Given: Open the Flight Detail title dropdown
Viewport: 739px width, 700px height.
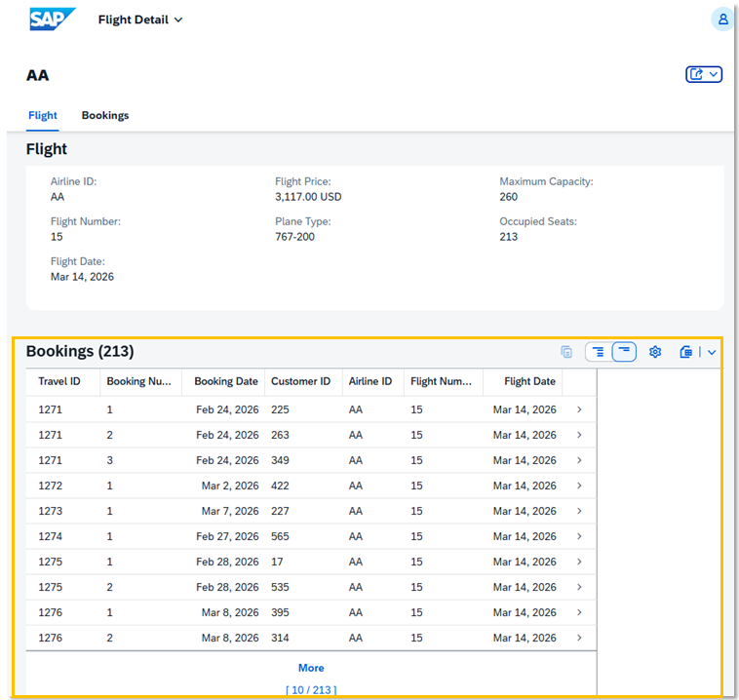Looking at the screenshot, I should tap(140, 19).
